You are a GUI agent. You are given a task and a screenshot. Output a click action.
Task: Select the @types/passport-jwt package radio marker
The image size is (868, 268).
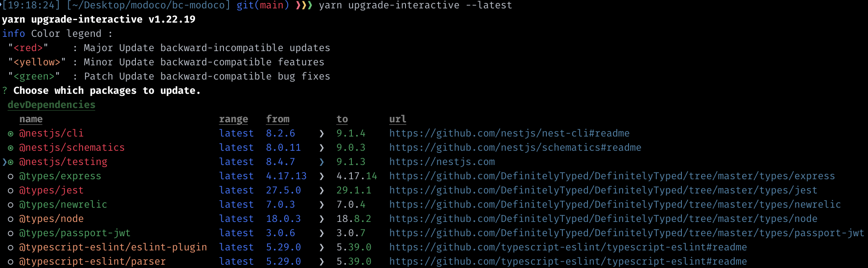pos(10,233)
